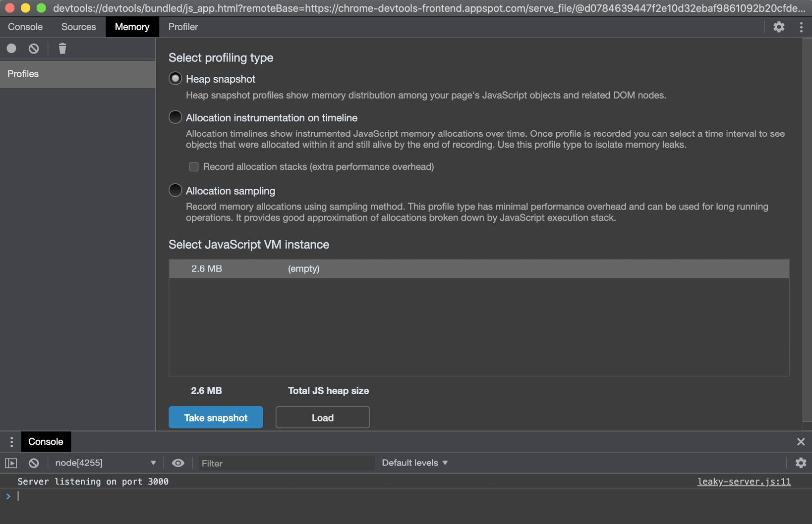Click the console Filter input field
The width and height of the screenshot is (812, 524).
(x=286, y=463)
